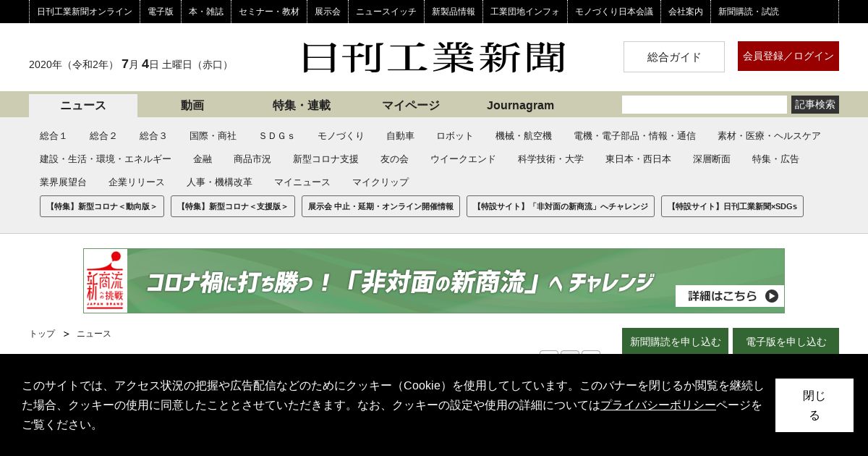Go to 本・雑誌 top bar link

click(206, 12)
